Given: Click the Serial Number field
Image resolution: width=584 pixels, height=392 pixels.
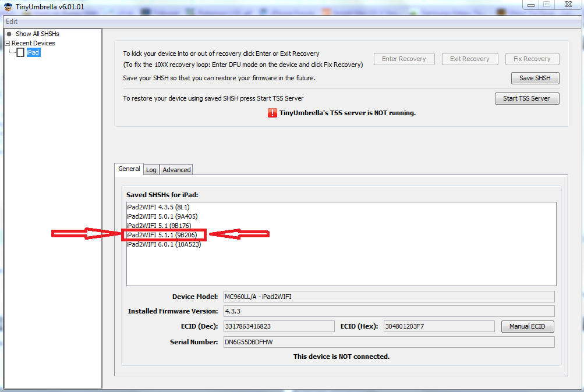Looking at the screenshot, I should (x=389, y=342).
